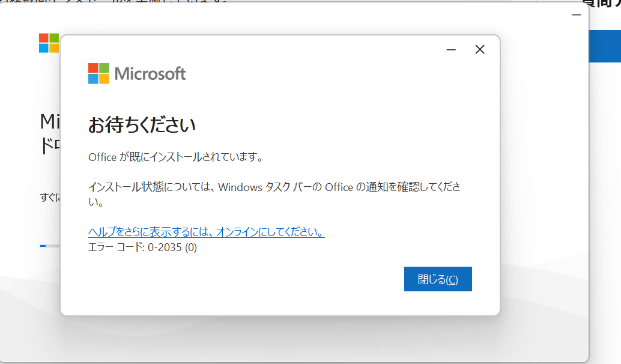Open the ヘルプをさらに表示するには online help link
Viewport: 621px width, 364px height.
[207, 232]
